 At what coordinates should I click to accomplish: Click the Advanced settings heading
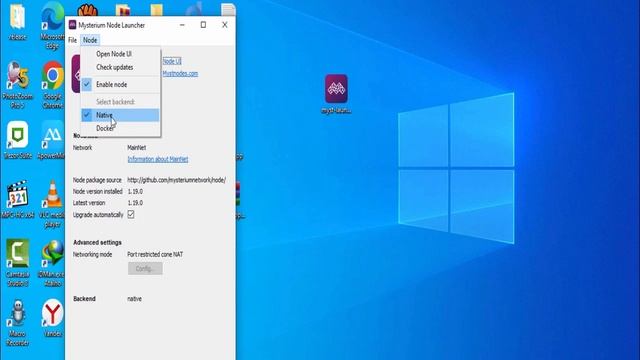(97, 242)
